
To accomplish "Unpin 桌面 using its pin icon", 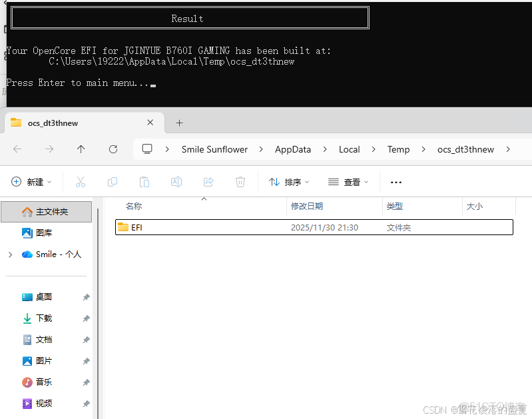I will point(86,298).
